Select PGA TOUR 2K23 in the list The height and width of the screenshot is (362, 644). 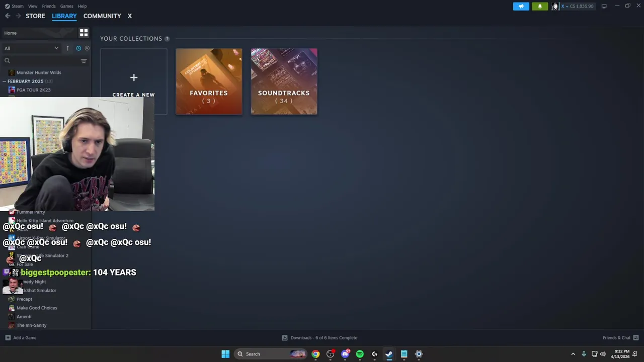33,90
